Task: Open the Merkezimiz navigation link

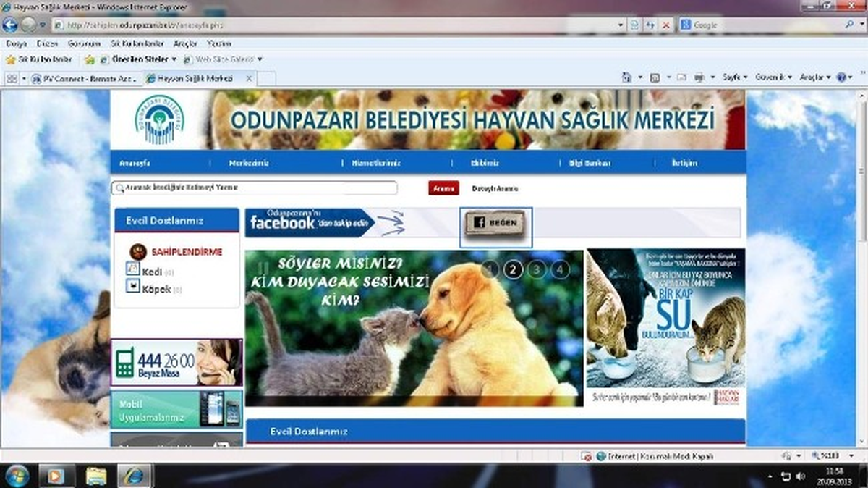Action: pos(249,164)
